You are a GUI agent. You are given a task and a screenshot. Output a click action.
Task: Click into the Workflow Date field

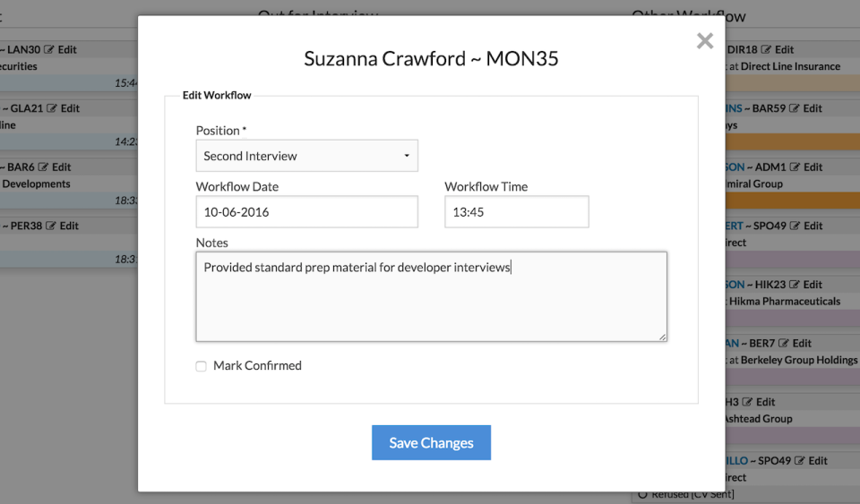[x=306, y=212]
